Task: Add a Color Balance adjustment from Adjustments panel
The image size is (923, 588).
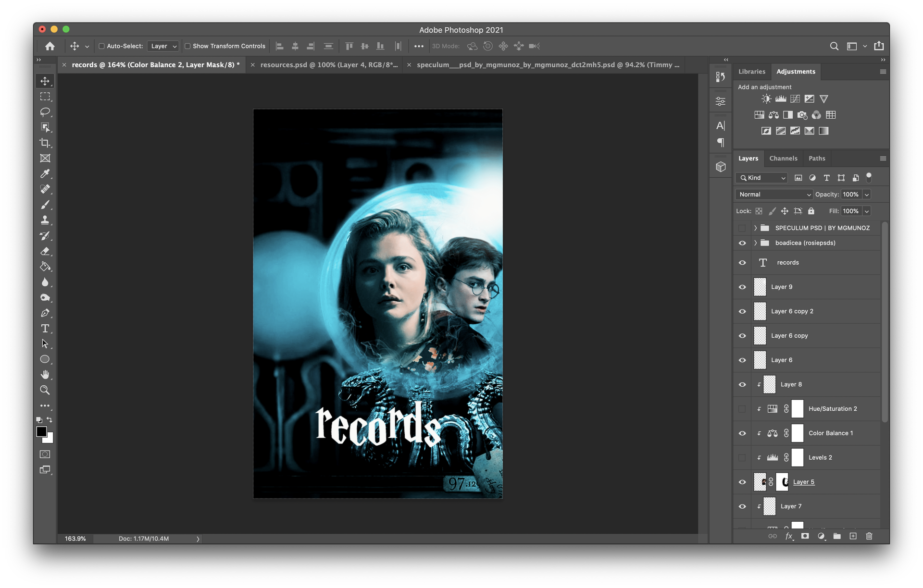Action: (773, 115)
